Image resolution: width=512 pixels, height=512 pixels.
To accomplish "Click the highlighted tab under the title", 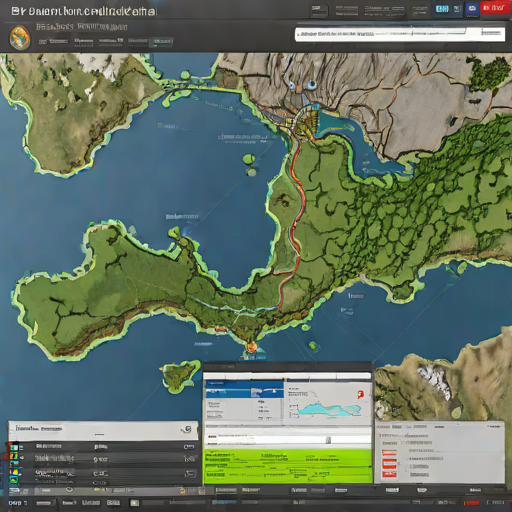I will (x=161, y=42).
